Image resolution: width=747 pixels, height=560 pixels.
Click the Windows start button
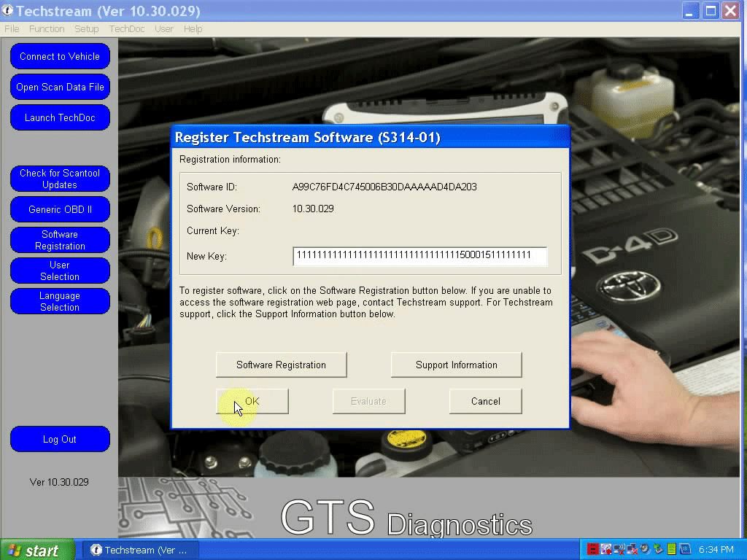tap(37, 550)
